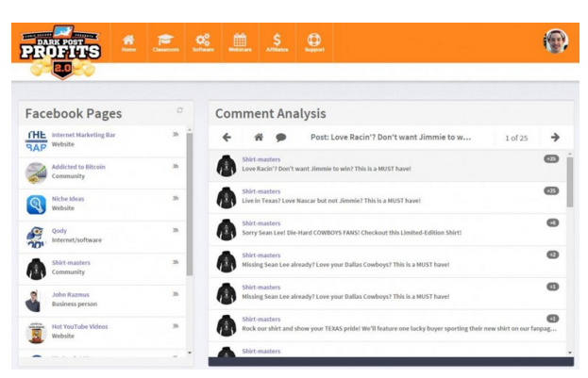Open the user profile avatar
This screenshot has height=378, width=588.
(x=556, y=41)
